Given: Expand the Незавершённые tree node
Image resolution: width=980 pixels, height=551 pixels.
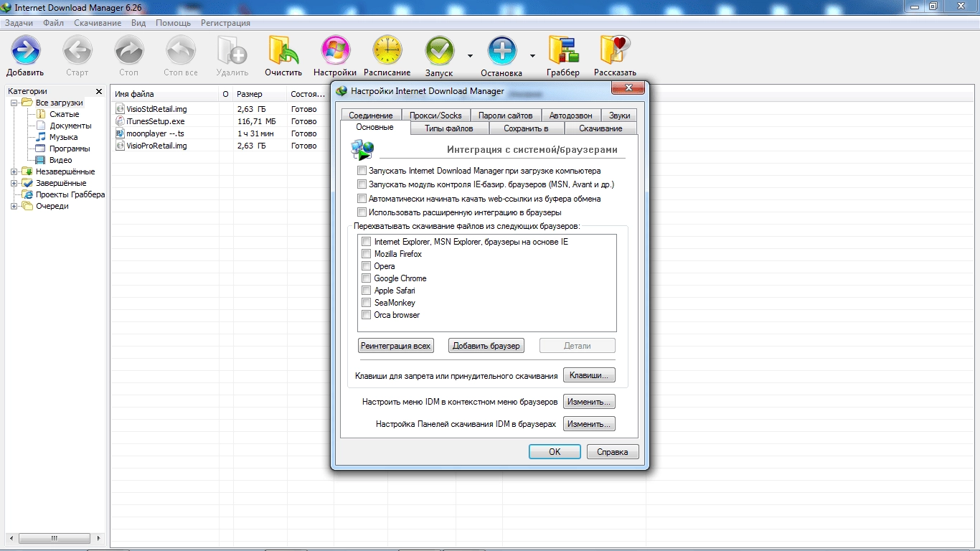Looking at the screenshot, I should 14,171.
